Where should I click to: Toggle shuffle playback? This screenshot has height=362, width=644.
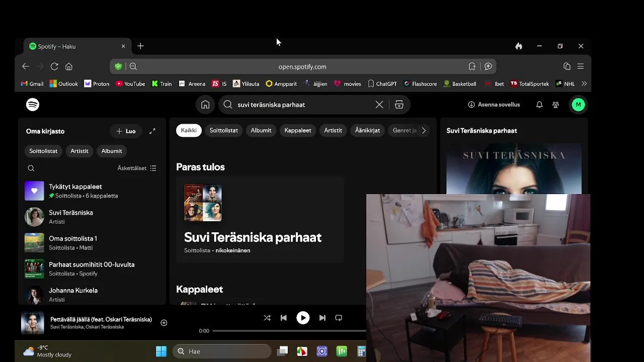[267, 318]
